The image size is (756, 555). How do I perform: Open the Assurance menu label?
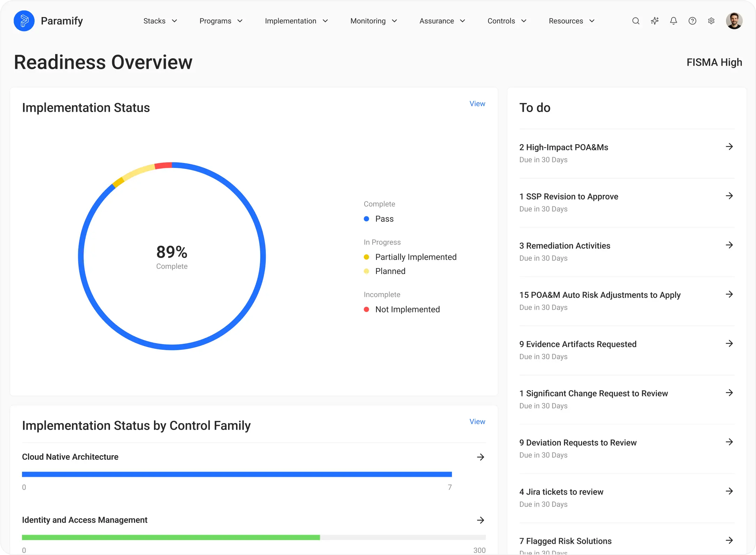click(436, 21)
